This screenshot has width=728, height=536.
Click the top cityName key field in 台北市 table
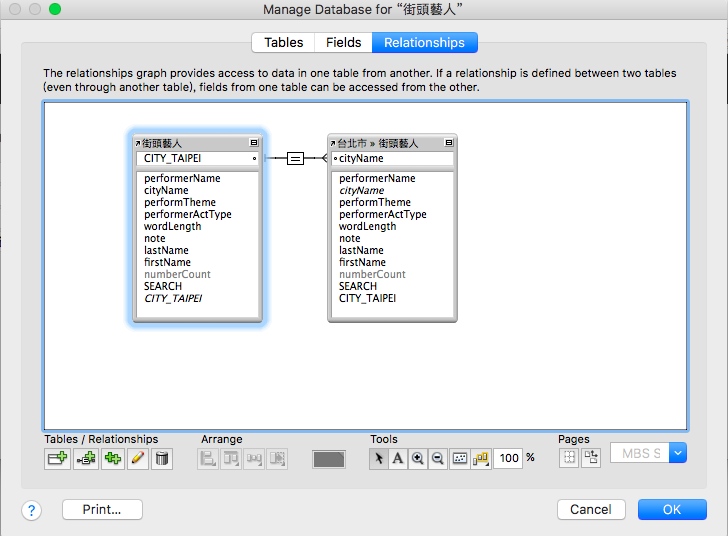(x=392, y=158)
